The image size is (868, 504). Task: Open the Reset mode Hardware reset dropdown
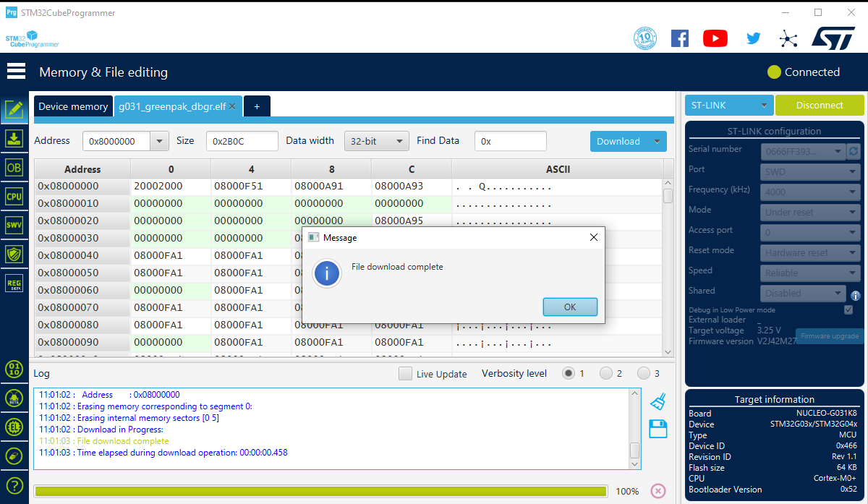click(810, 253)
